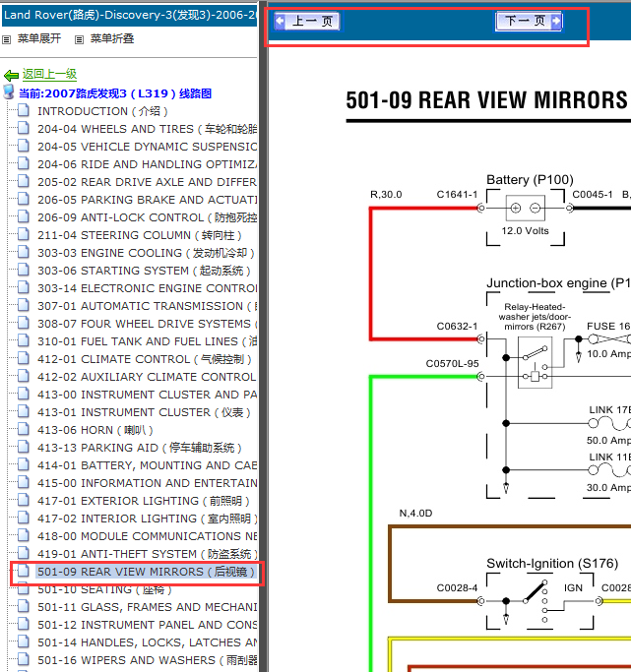Open 417-01 EXTERIOR LIGHTING (前照明)
The height and width of the screenshot is (672, 631).
point(144,501)
